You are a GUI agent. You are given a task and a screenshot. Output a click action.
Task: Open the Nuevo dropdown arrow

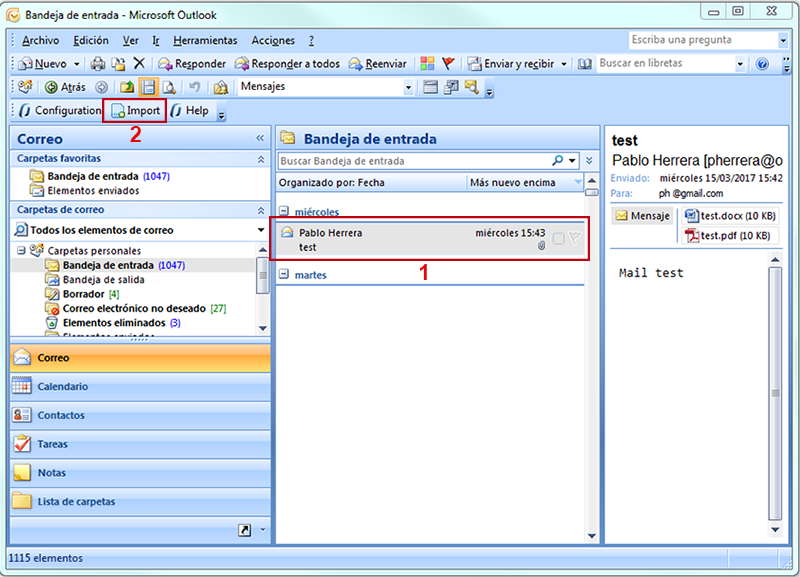click(x=77, y=64)
